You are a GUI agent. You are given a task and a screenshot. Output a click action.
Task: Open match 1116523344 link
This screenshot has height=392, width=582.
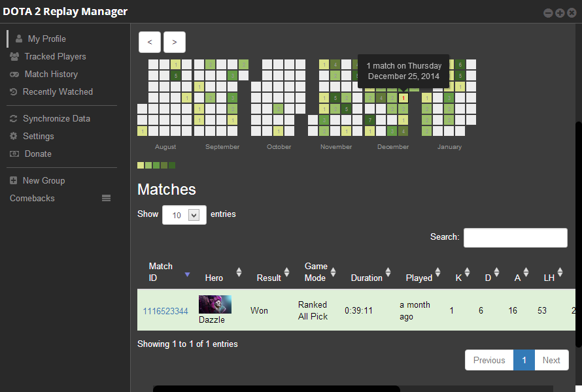165,311
